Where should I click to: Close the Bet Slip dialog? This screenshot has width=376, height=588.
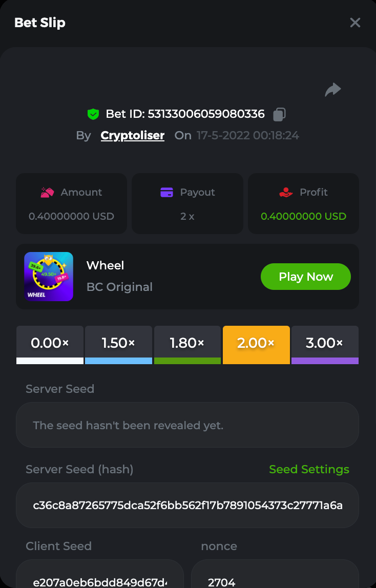coord(355,23)
